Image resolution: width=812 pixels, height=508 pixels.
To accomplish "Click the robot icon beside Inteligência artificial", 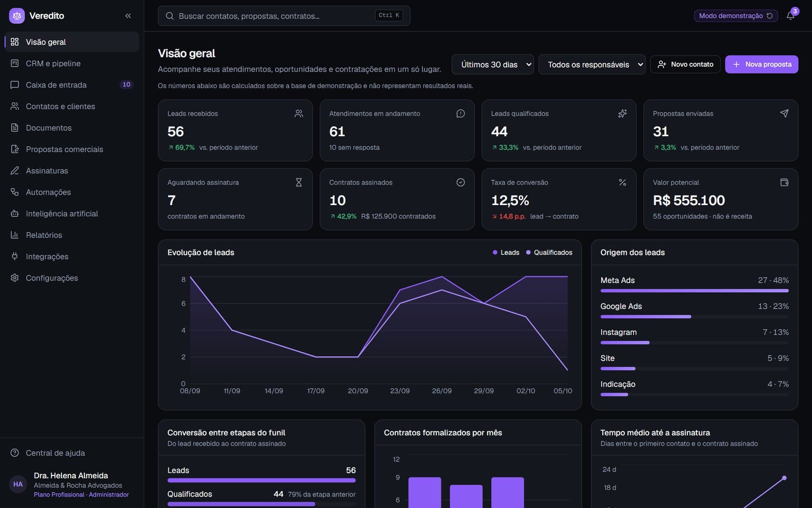I will click(x=15, y=214).
